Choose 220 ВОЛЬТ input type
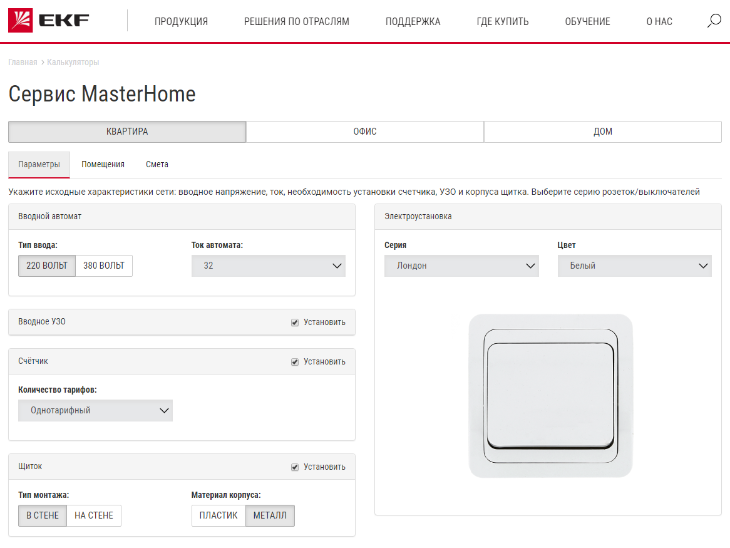 (47, 266)
